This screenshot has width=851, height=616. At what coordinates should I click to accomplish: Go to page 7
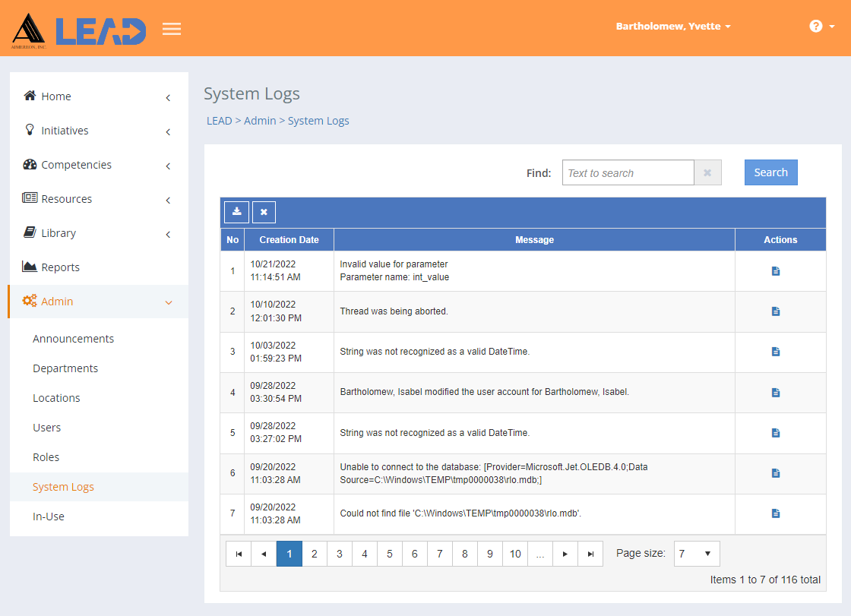(440, 554)
